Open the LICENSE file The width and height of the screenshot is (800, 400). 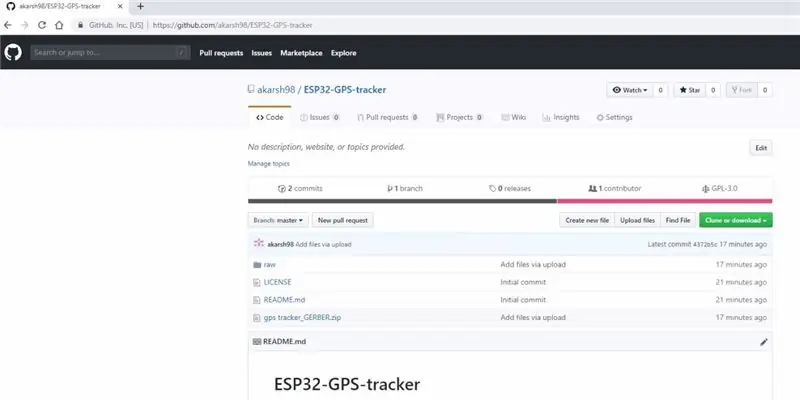point(278,282)
